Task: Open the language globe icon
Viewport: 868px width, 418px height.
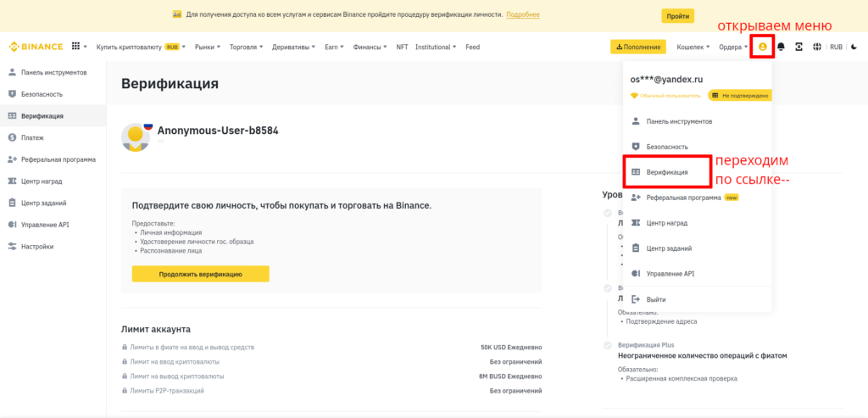Action: point(816,47)
